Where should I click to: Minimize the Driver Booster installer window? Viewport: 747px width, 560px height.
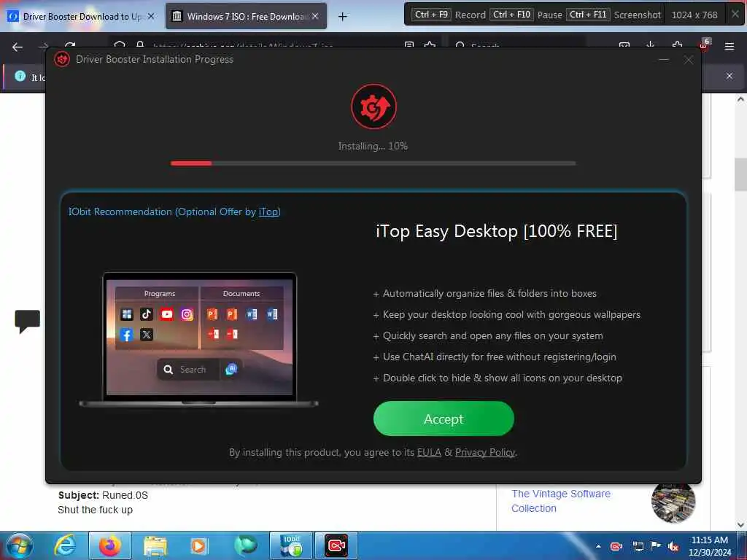[x=664, y=60]
